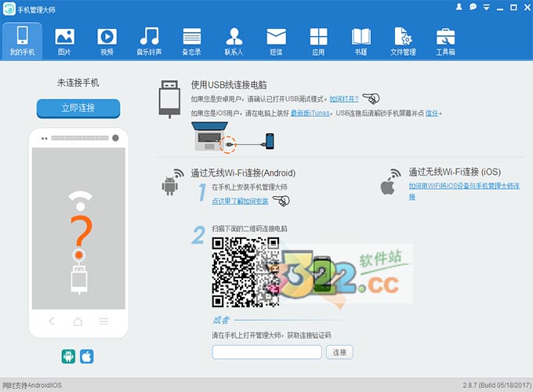533x392 pixels.
Task: Click the phone menu lines icon
Action: pos(103,321)
